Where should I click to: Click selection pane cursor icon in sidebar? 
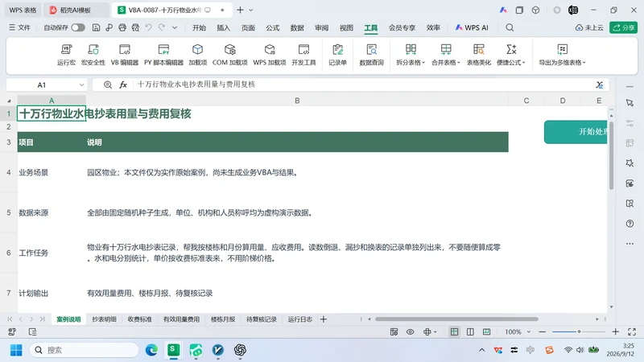pyautogui.click(x=630, y=103)
